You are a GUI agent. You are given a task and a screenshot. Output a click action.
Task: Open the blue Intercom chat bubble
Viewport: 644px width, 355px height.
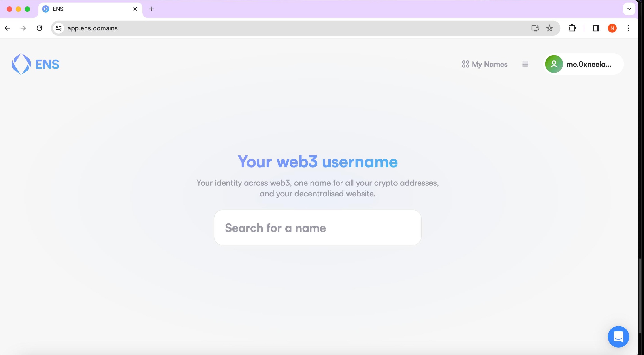coord(618,336)
